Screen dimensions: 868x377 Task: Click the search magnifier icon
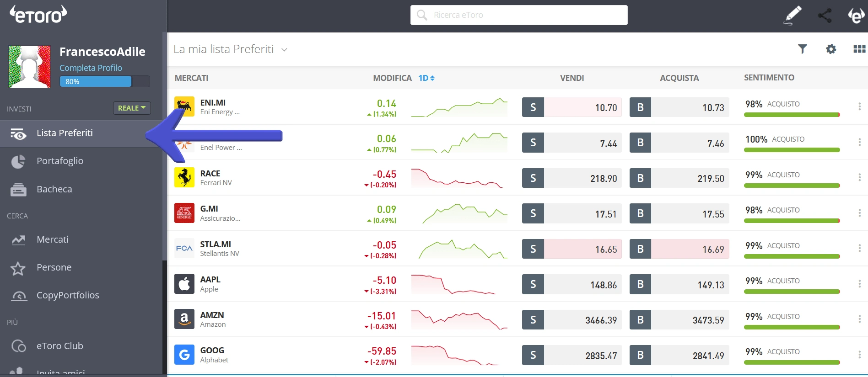422,15
